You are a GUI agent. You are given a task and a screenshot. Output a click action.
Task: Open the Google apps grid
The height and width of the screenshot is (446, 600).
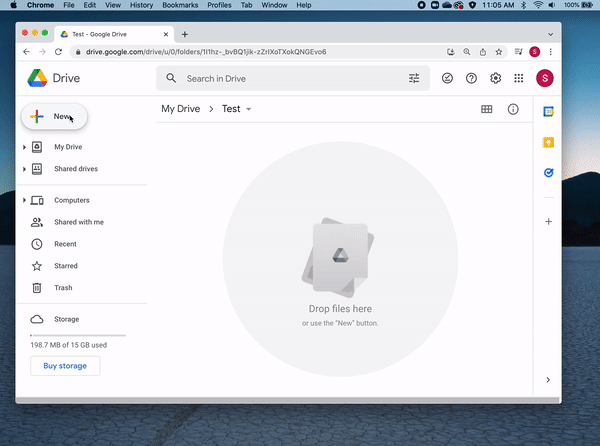(518, 78)
